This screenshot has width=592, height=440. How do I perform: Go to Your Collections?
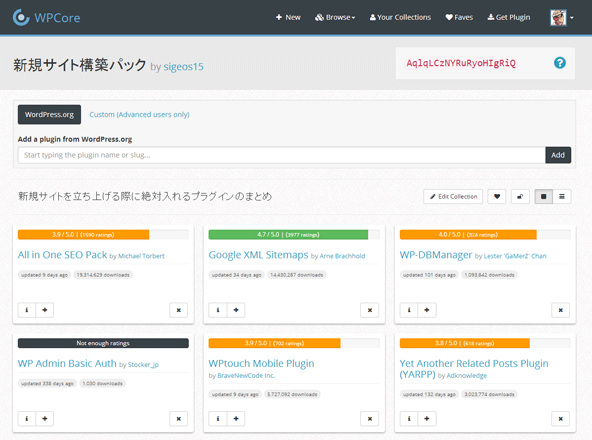tap(400, 17)
